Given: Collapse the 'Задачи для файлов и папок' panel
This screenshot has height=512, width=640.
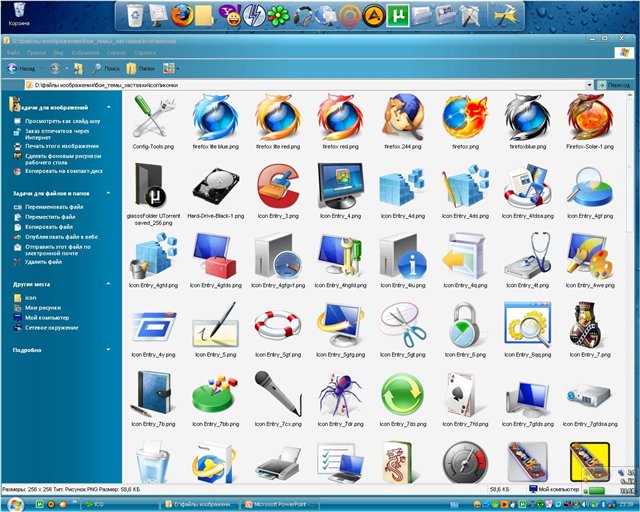Looking at the screenshot, I should 109,193.
